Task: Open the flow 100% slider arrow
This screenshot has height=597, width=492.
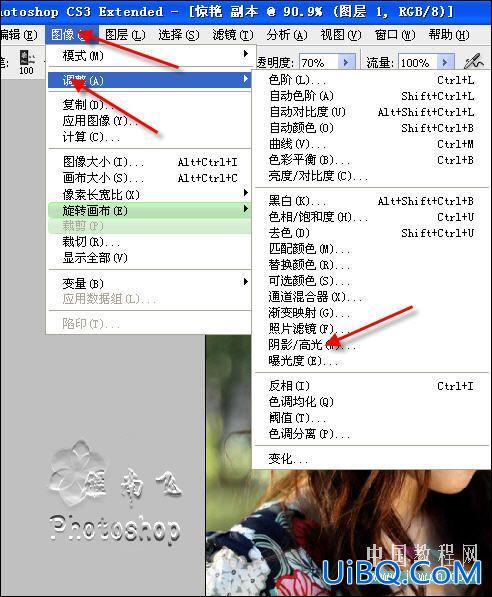Action: click(445, 62)
